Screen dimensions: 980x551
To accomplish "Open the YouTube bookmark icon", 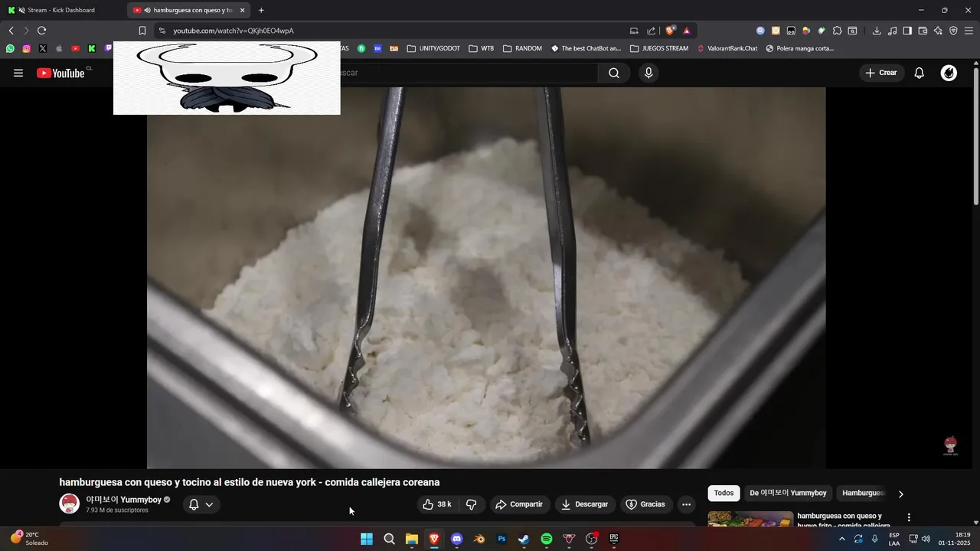I will pyautogui.click(x=75, y=48).
